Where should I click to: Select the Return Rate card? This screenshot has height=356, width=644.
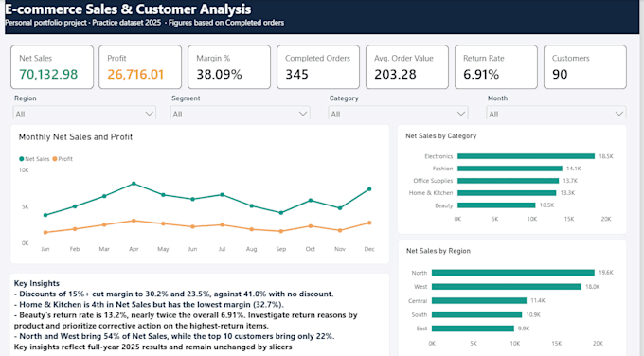coord(496,67)
